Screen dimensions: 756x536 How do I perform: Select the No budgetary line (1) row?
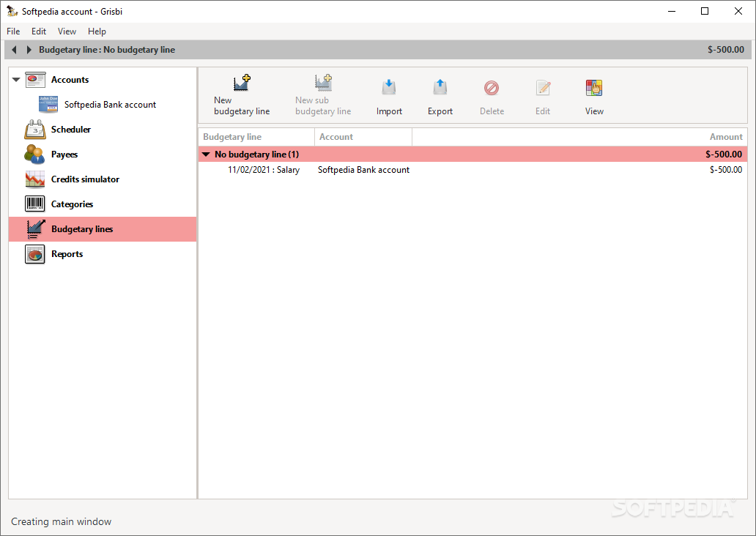pos(472,155)
